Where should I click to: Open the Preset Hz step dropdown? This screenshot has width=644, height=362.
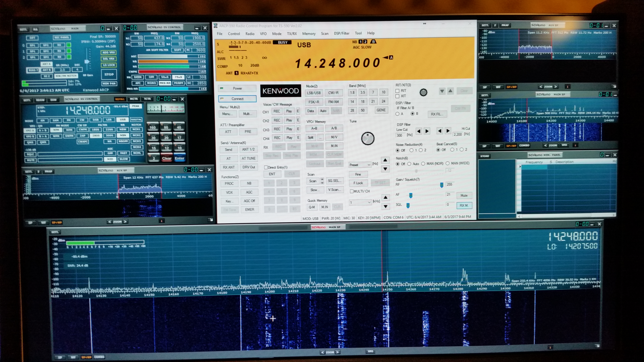point(360,165)
